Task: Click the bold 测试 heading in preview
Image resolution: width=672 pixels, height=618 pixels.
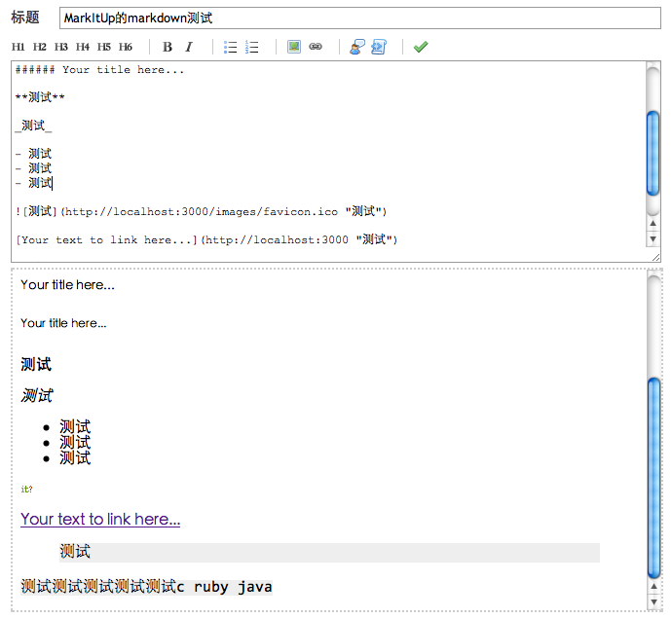Action: click(x=36, y=364)
